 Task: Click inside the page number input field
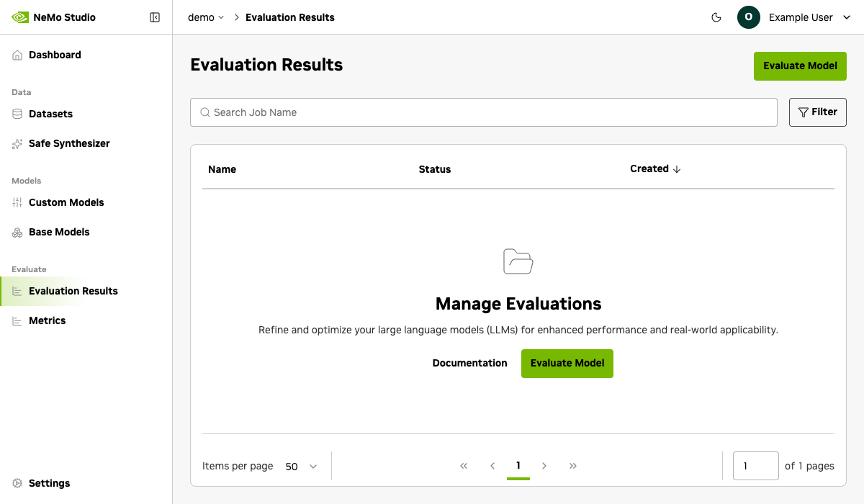(755, 466)
